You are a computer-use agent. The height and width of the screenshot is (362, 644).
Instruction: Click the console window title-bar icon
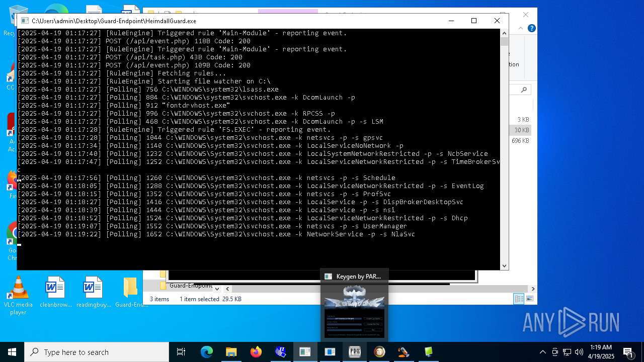click(25, 21)
